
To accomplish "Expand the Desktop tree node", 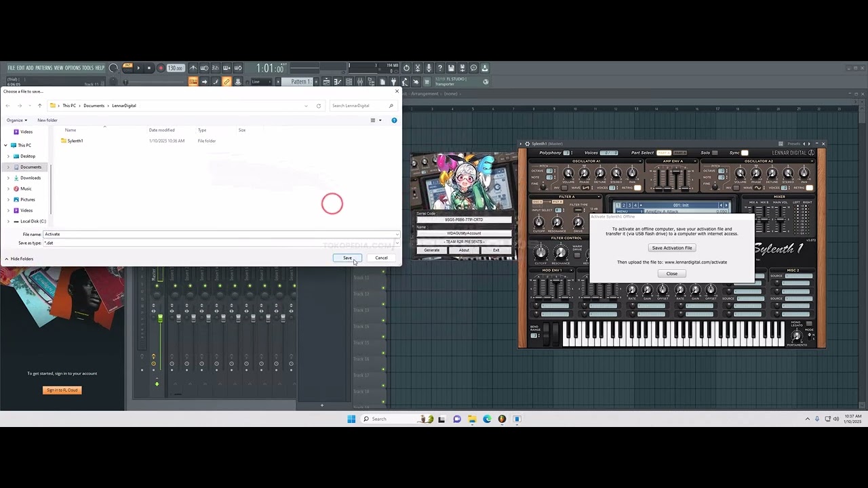I will (8, 156).
